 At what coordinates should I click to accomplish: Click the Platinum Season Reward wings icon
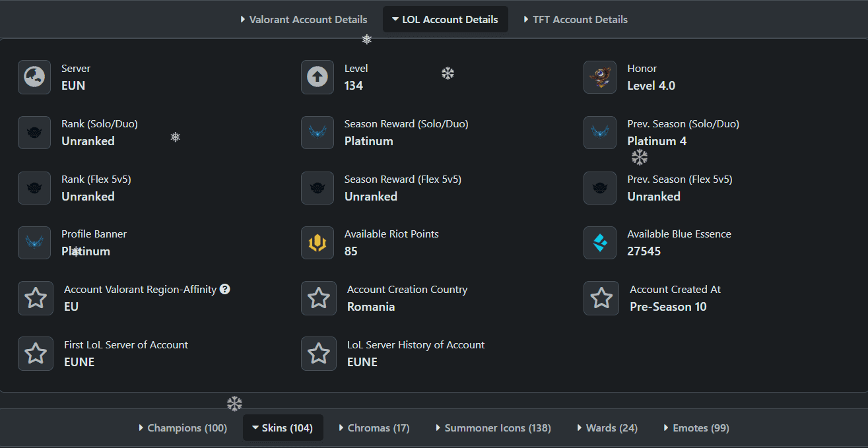point(317,133)
